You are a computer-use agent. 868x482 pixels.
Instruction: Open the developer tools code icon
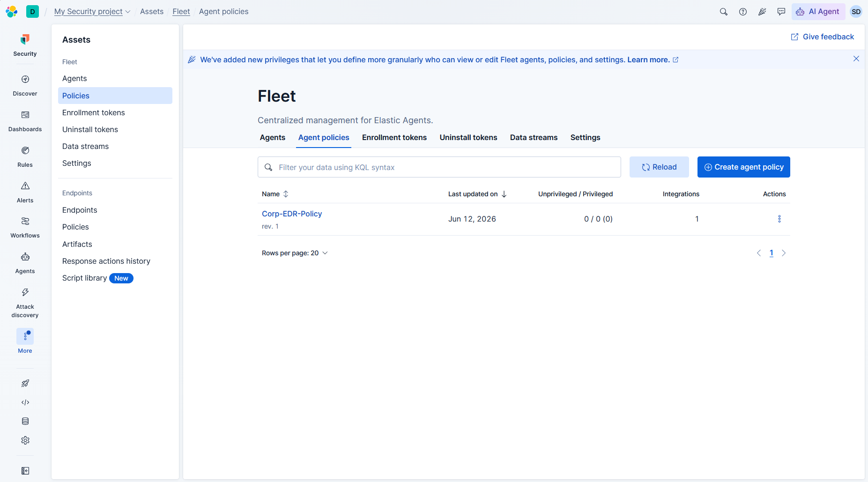25,402
